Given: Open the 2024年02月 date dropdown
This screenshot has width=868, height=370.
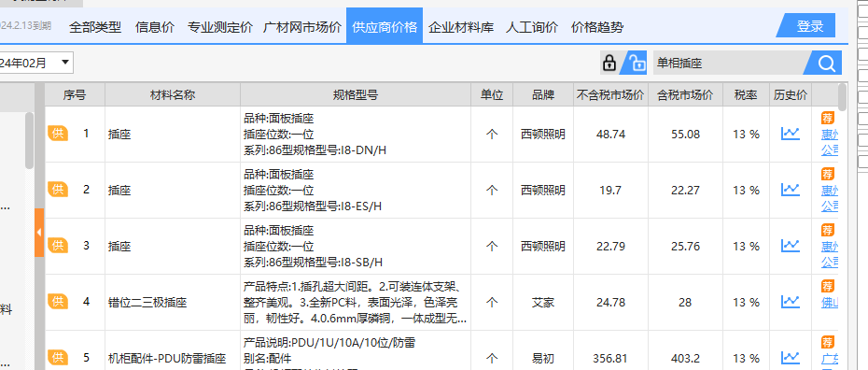Looking at the screenshot, I should [35, 64].
